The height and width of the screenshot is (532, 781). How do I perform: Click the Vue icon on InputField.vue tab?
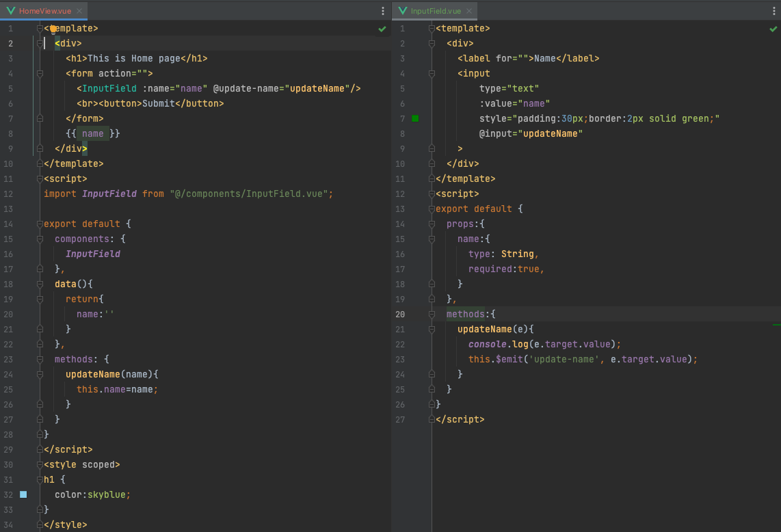pyautogui.click(x=402, y=10)
